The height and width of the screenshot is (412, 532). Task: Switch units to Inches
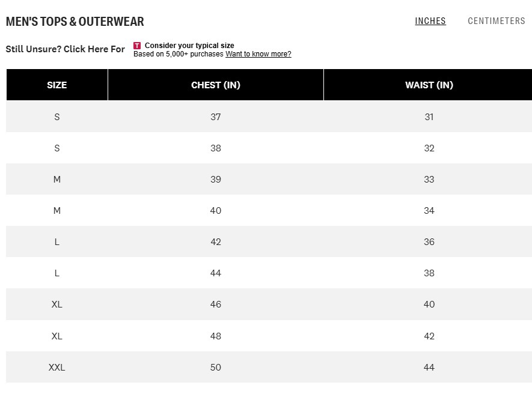[430, 21]
